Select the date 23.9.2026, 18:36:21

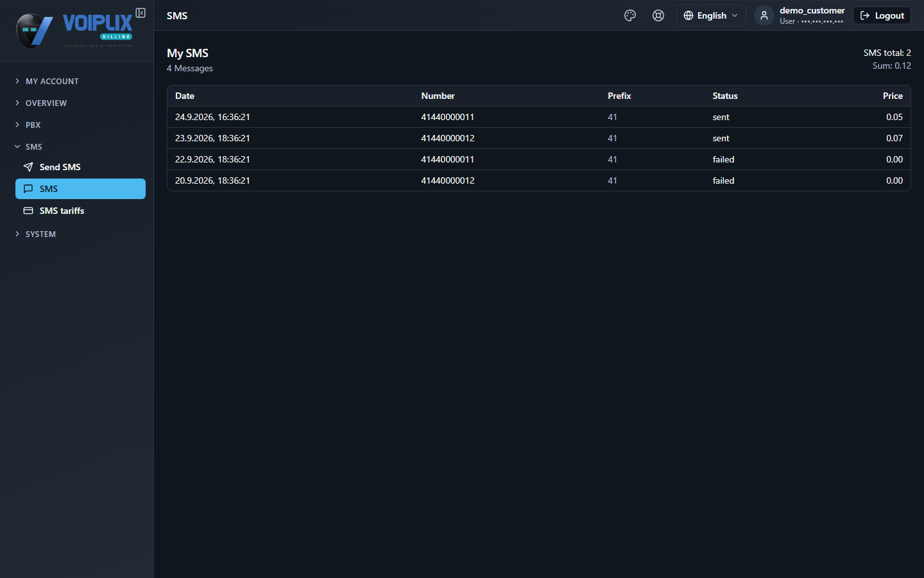click(212, 138)
